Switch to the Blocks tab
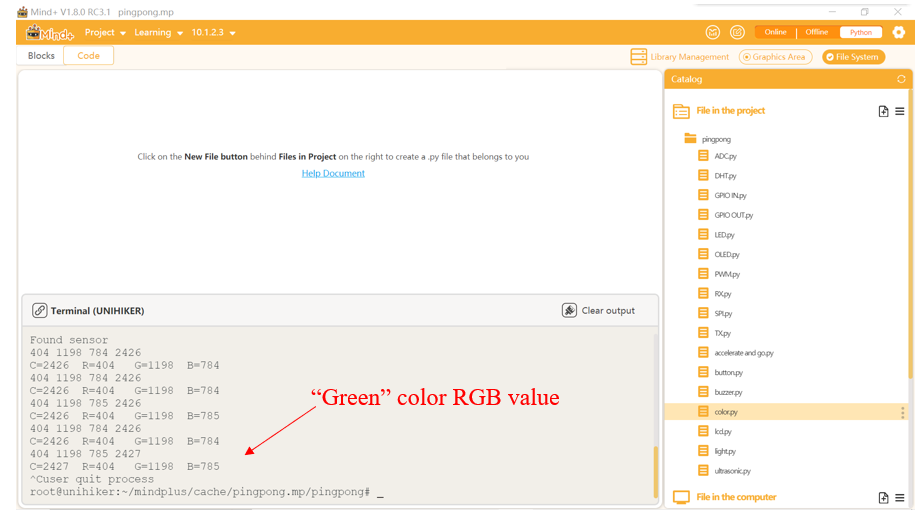Viewport: 924px width, 514px height. coord(41,55)
